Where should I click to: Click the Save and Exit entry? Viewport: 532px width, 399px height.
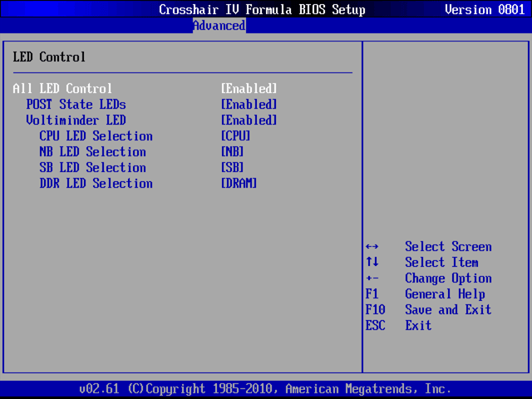(448, 310)
